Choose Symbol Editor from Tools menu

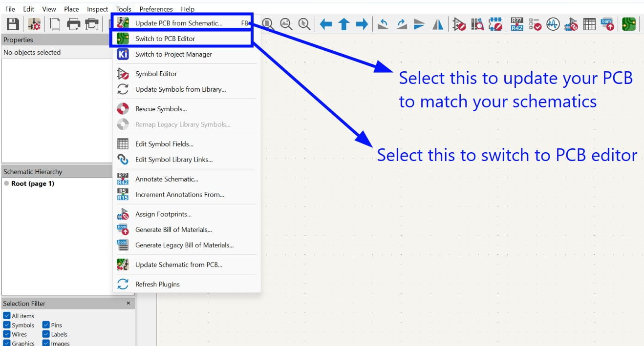[x=187, y=74]
